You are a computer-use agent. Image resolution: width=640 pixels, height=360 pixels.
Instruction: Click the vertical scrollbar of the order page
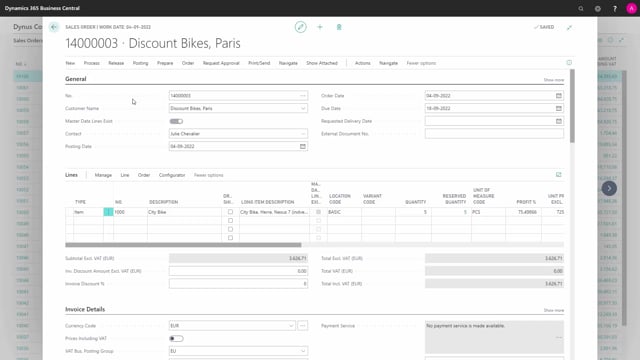click(x=572, y=106)
